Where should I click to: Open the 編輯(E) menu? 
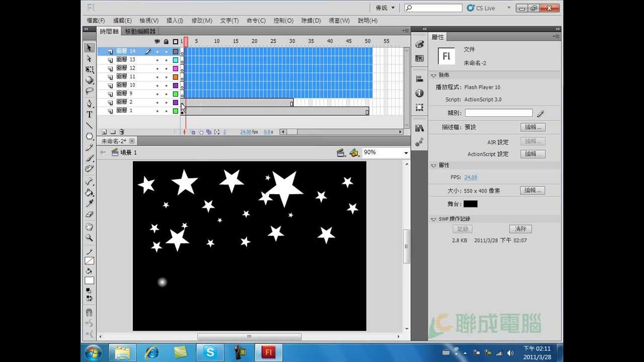click(x=122, y=21)
